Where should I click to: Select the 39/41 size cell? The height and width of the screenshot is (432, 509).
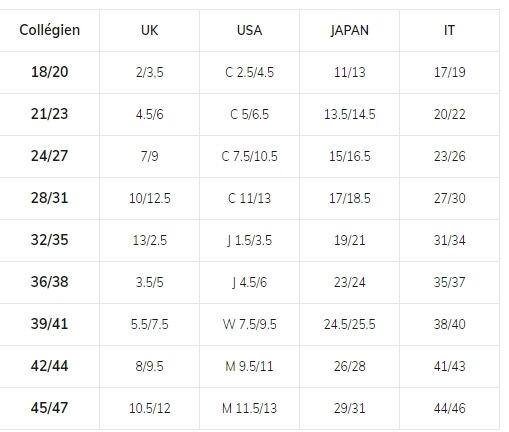pyautogui.click(x=50, y=324)
